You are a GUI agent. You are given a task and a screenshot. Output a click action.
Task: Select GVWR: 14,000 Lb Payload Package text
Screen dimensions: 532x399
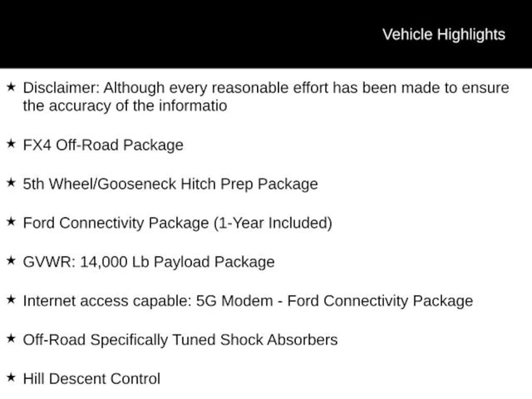coord(149,262)
